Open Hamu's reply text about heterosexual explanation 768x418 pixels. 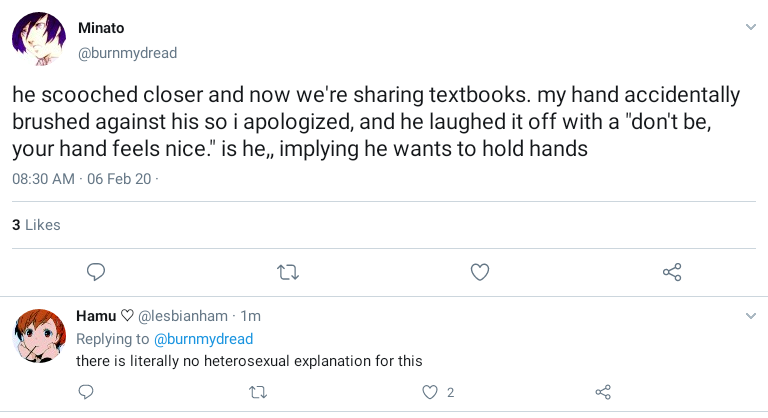tap(250, 361)
